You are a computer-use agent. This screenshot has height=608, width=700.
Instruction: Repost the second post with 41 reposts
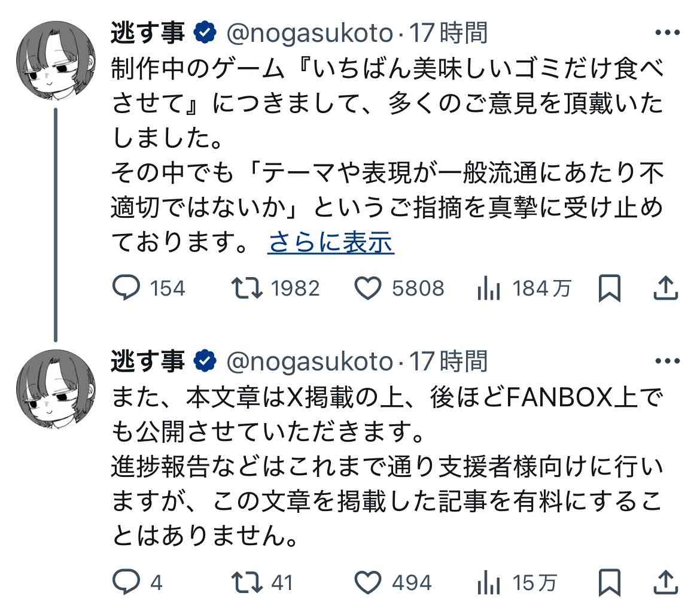coord(248,582)
